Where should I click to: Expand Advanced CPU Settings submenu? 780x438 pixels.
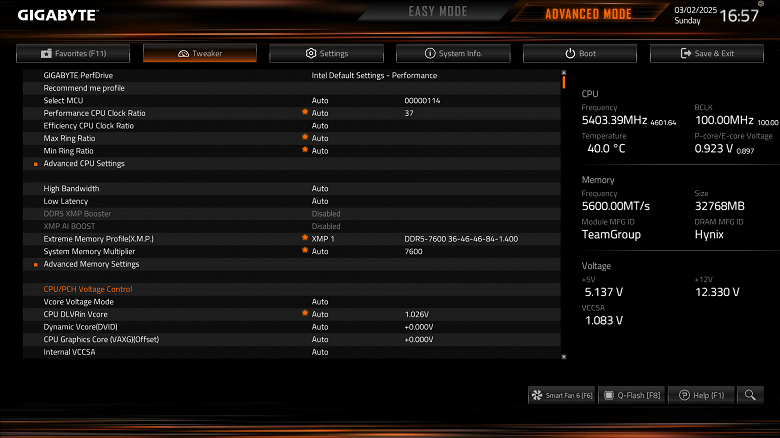[84, 163]
